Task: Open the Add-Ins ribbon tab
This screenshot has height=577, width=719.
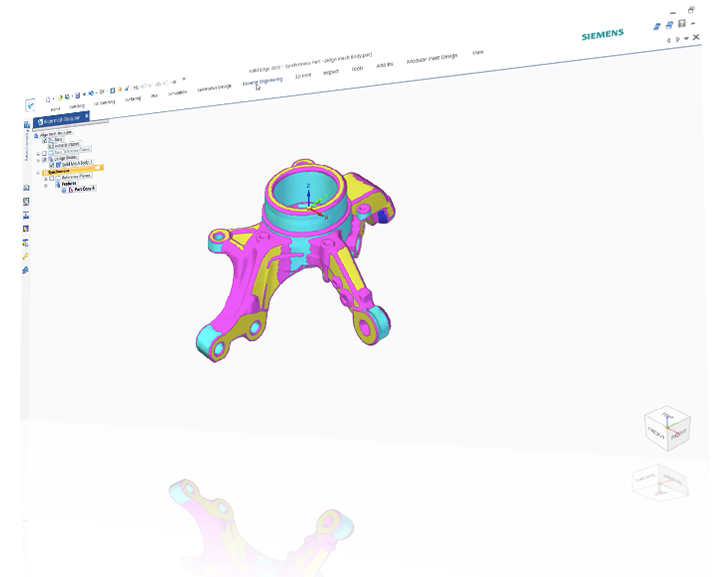Action: tap(385, 65)
